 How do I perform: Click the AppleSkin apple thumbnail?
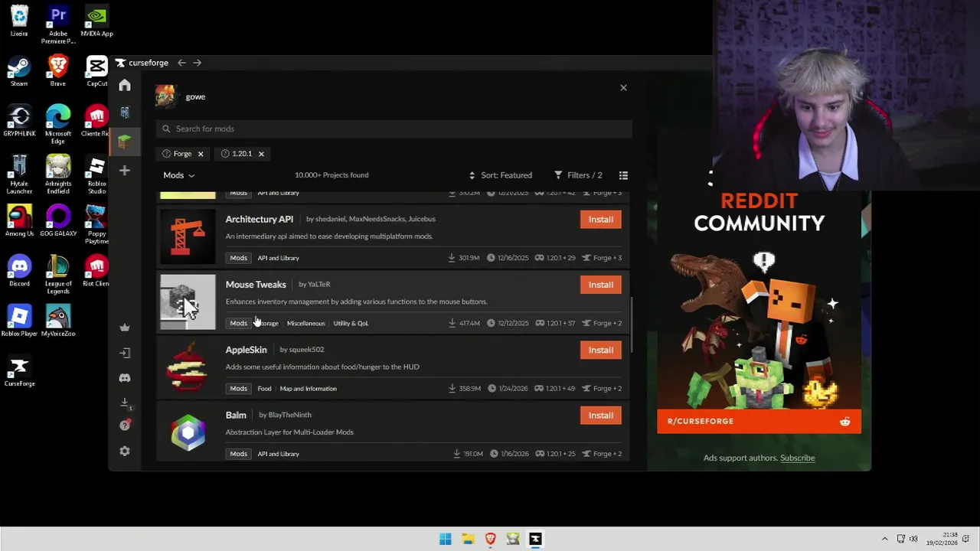(x=188, y=367)
